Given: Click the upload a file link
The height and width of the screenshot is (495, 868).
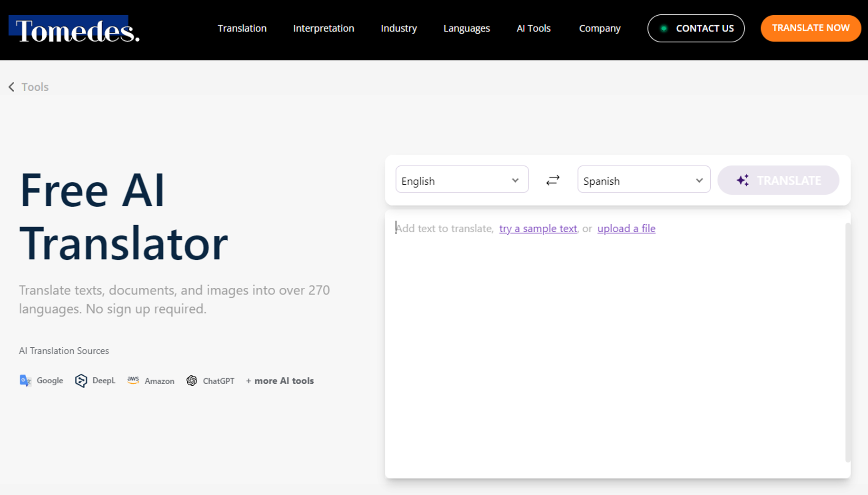Looking at the screenshot, I should coord(626,228).
